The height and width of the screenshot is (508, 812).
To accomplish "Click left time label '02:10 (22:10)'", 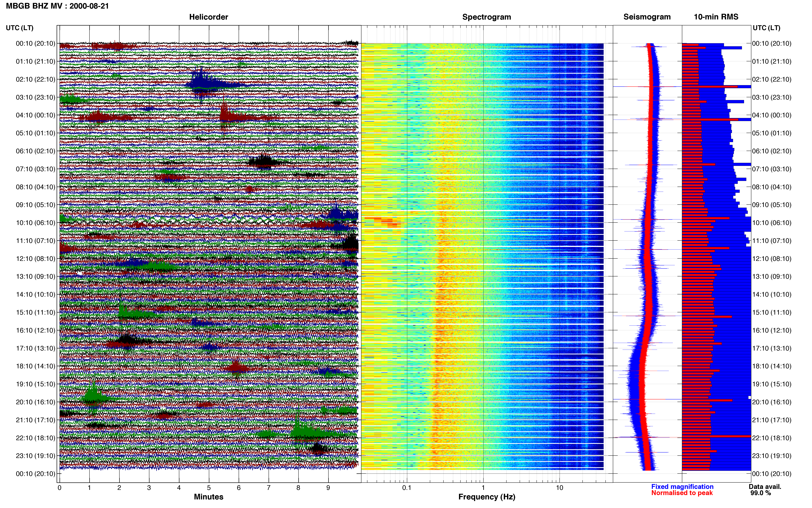I will point(36,79).
